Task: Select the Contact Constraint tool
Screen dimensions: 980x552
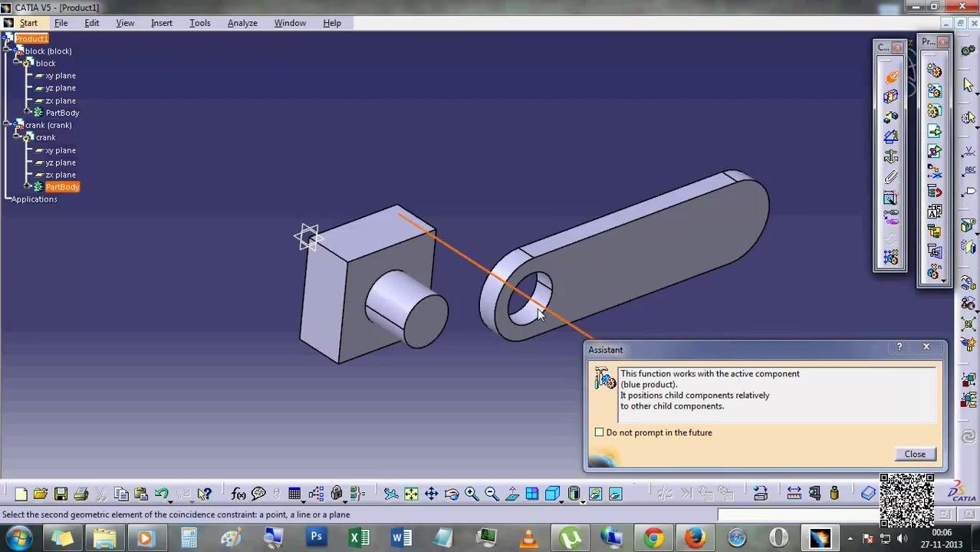Action: 891,97
